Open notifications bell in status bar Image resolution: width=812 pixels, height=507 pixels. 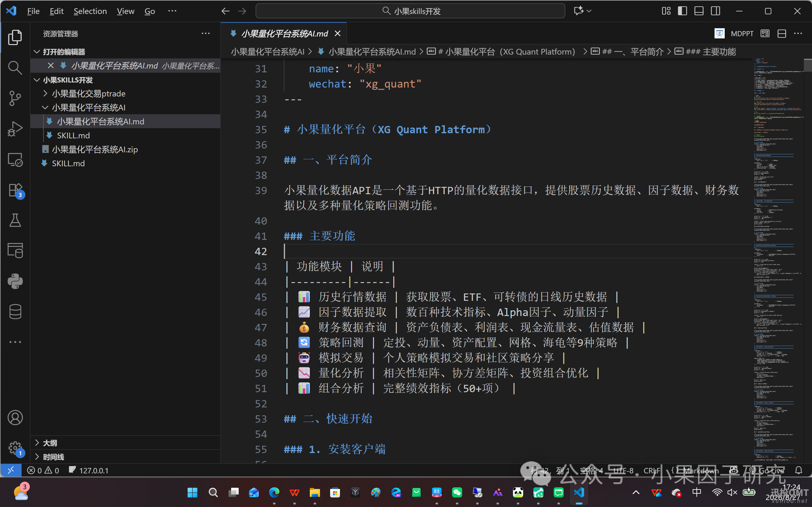pos(799,470)
